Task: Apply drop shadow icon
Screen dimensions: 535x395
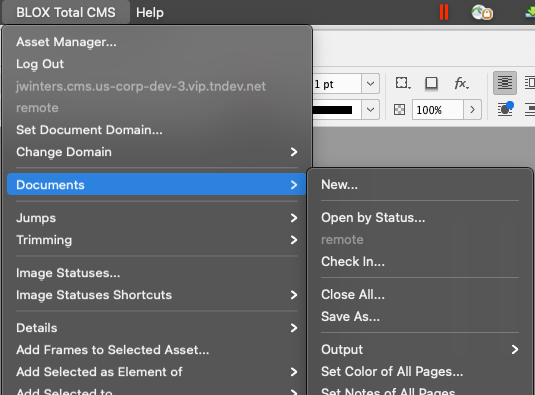Action: point(432,83)
